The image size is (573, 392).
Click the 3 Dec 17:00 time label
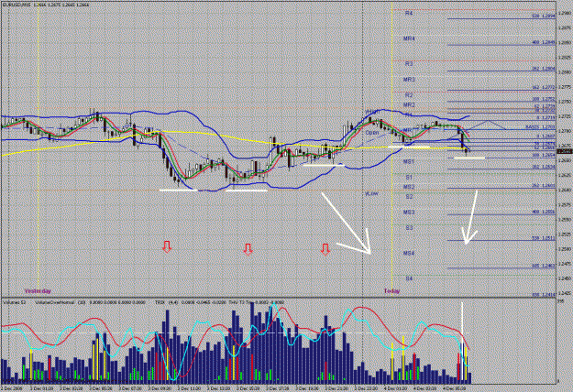(278, 389)
